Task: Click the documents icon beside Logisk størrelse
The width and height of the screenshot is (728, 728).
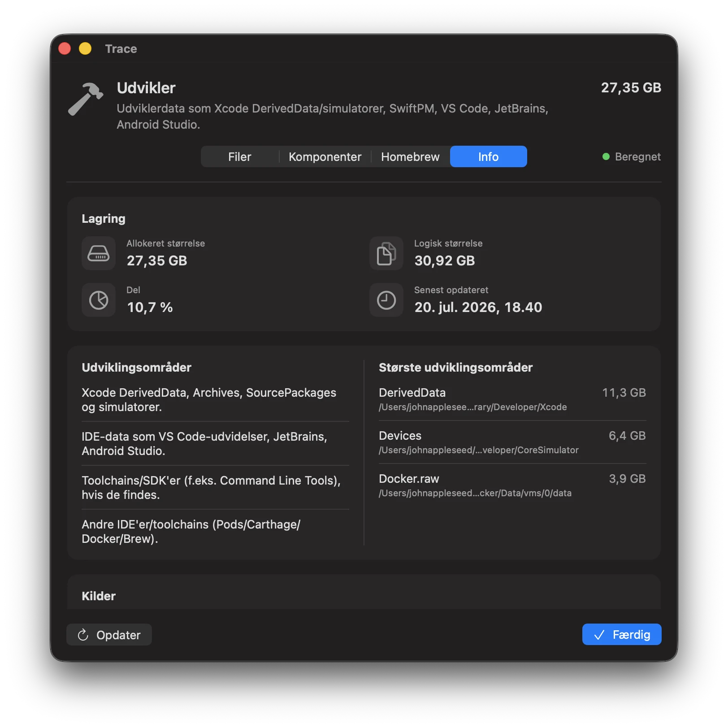Action: (x=386, y=253)
